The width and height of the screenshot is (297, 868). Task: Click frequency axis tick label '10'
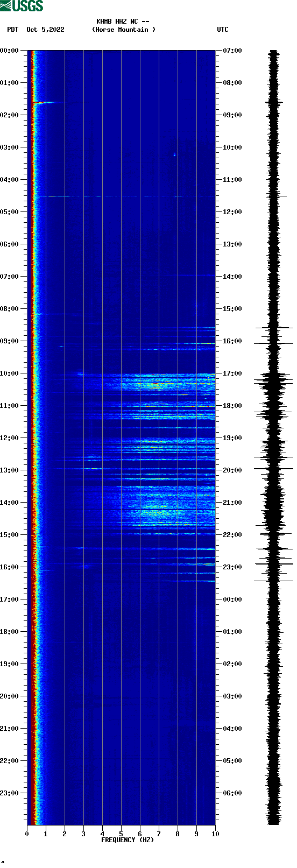pos(215,834)
